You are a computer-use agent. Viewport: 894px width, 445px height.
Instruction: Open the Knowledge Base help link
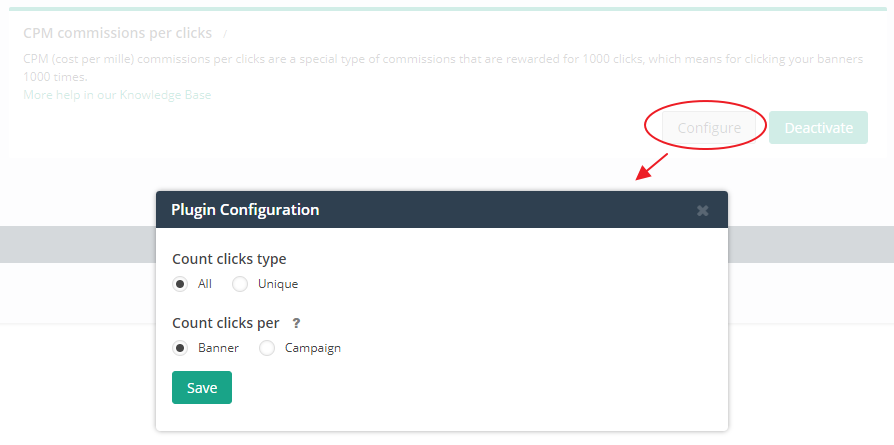[117, 95]
